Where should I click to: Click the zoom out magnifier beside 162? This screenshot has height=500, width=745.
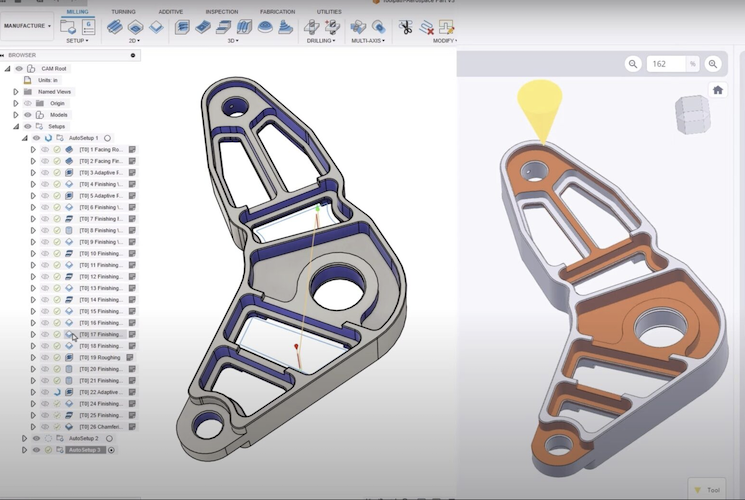pos(633,64)
